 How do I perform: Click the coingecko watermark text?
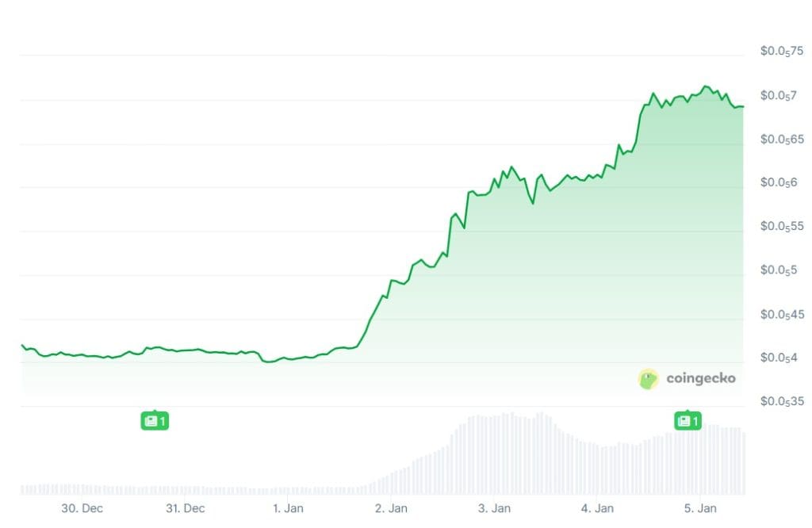pyautogui.click(x=700, y=379)
